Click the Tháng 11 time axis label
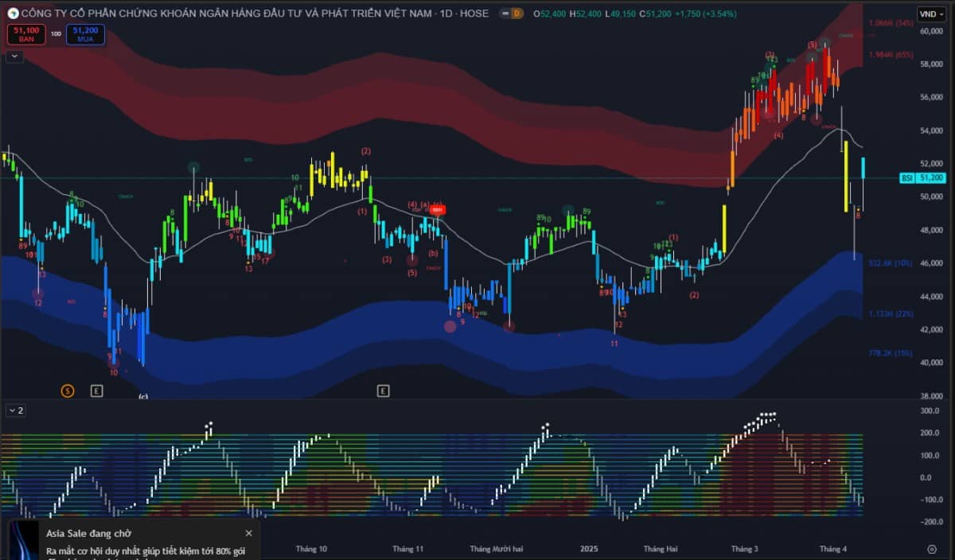Viewport: 955px width, 560px height. click(408, 549)
